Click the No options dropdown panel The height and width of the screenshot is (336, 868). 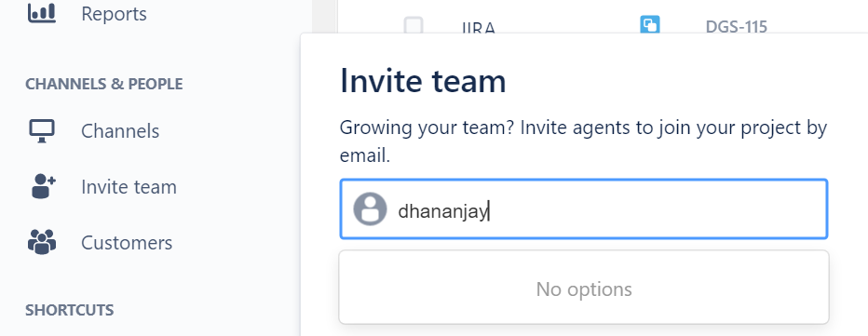(583, 288)
